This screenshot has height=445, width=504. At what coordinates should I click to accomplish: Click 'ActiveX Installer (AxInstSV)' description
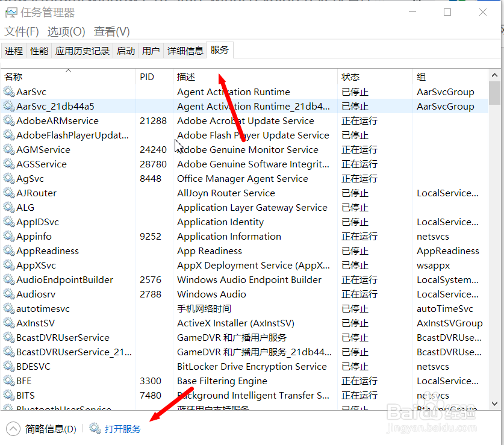(235, 323)
